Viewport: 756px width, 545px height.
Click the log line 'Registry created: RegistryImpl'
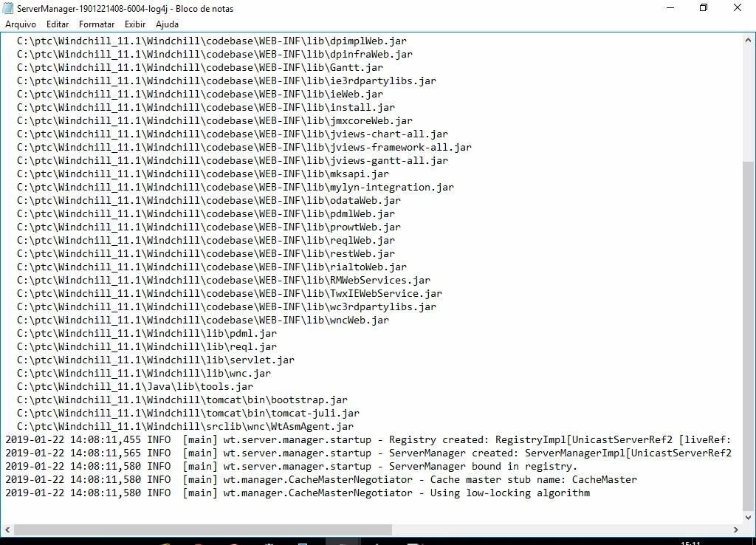point(368,439)
